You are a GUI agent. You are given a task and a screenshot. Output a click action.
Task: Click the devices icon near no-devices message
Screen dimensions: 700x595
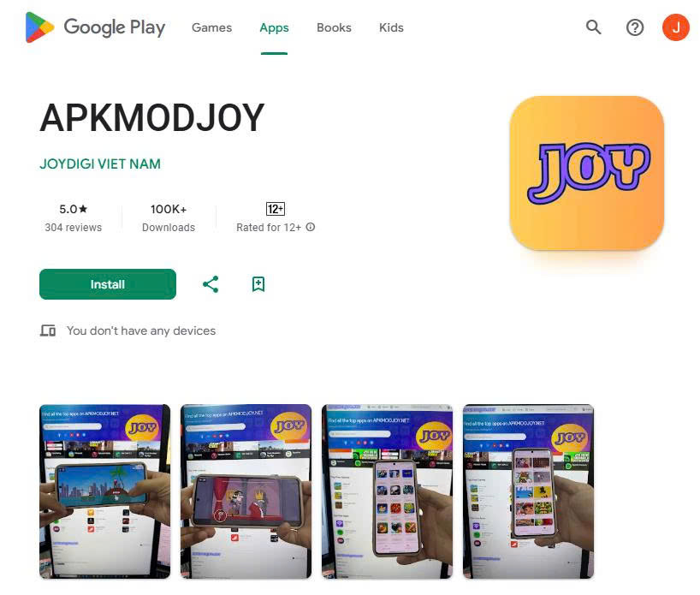coord(48,330)
